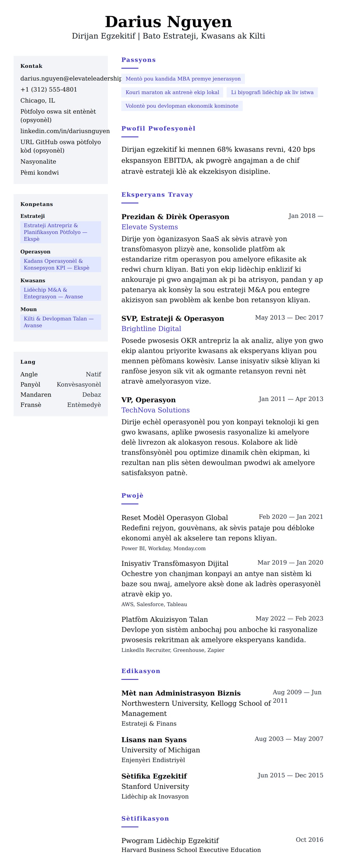Click the 'Lidèchip M&A' skill tag

(60, 293)
